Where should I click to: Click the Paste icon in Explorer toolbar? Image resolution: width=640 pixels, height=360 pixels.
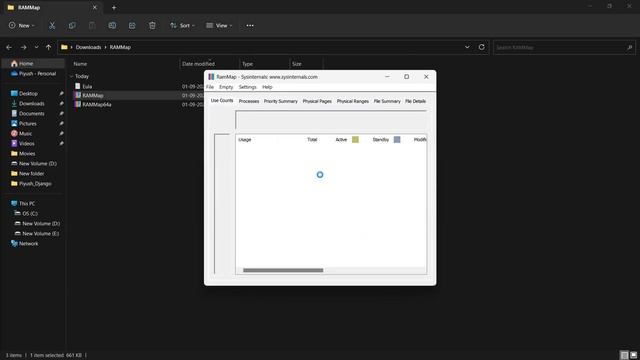point(92,26)
